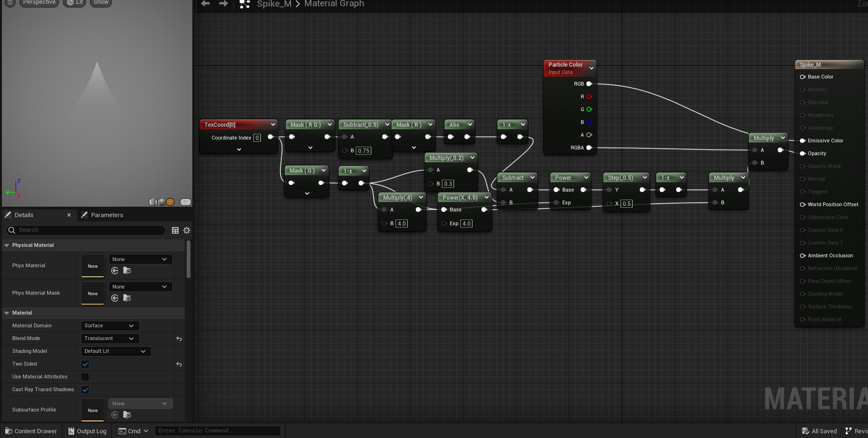
Task: Select the cylinder preview mesh icon
Action: tap(153, 202)
